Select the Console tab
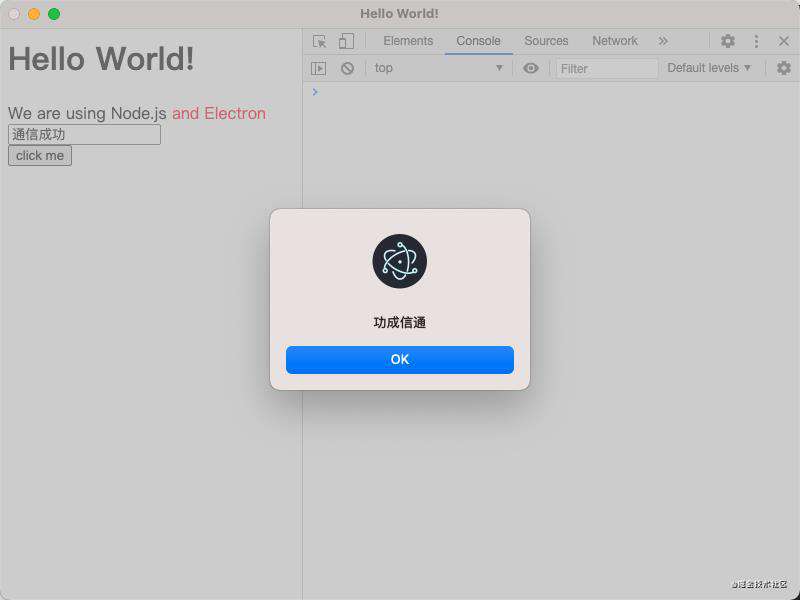800x600 pixels. click(x=479, y=41)
